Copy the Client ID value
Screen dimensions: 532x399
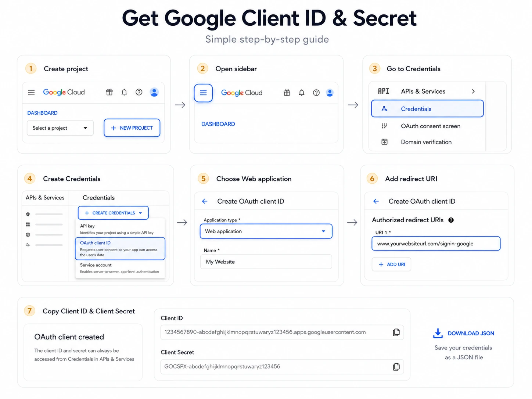[x=396, y=332]
